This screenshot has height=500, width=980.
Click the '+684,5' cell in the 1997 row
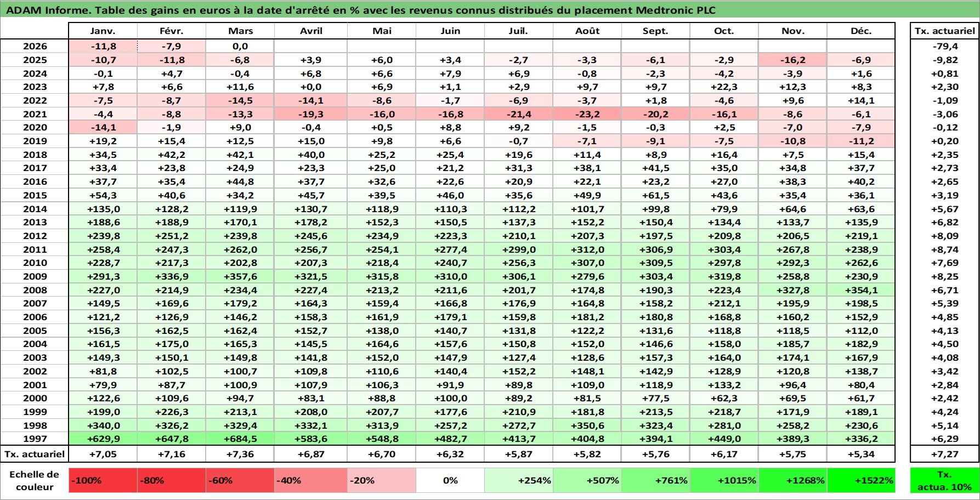pyautogui.click(x=240, y=439)
